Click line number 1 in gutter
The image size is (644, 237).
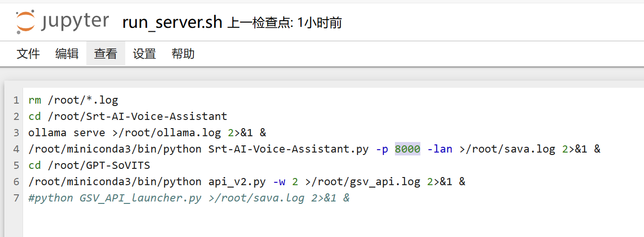tap(16, 100)
